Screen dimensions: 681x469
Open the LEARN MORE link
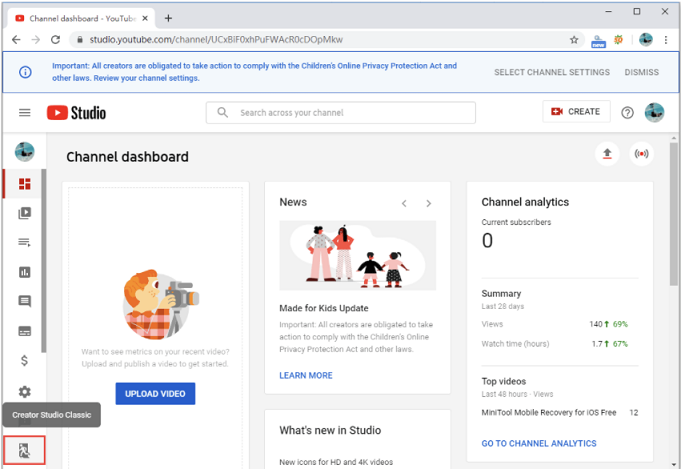[306, 375]
